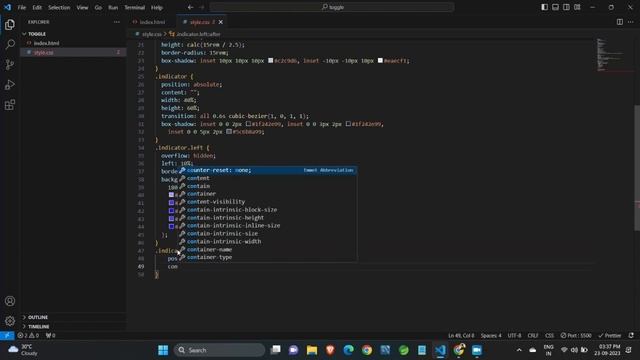Viewport: 640px width, 360px height.
Task: Click the go back arrow
Action: click(190, 7)
